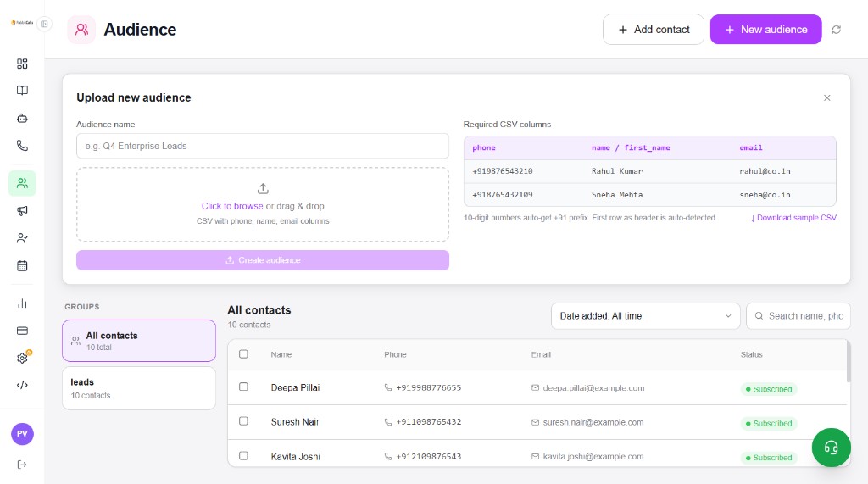Click the Name column header
The height and width of the screenshot is (484, 868).
(x=281, y=354)
